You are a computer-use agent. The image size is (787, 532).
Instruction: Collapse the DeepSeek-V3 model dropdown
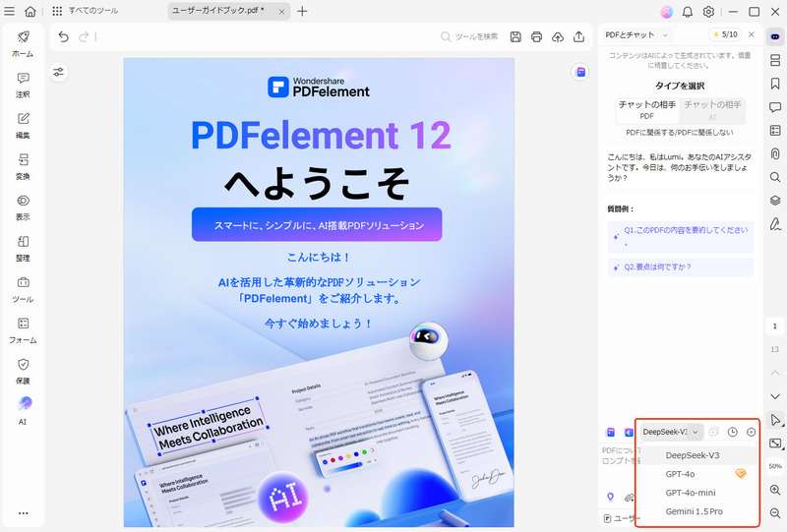pos(671,432)
